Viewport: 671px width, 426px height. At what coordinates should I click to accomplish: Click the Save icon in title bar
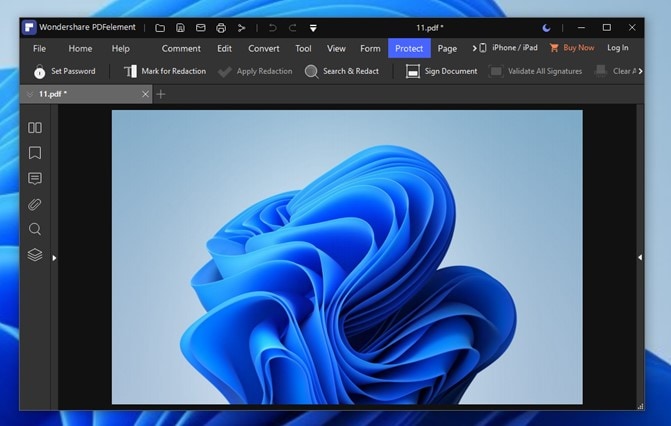181,28
